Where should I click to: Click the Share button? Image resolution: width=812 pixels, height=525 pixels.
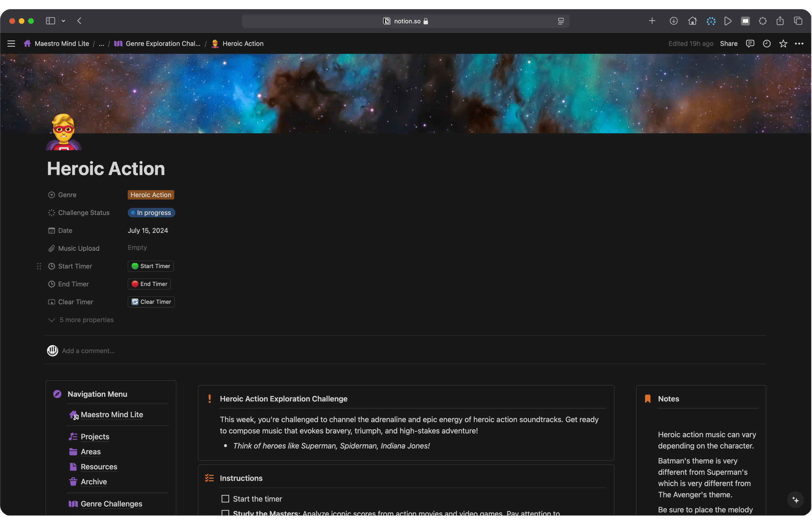728,44
